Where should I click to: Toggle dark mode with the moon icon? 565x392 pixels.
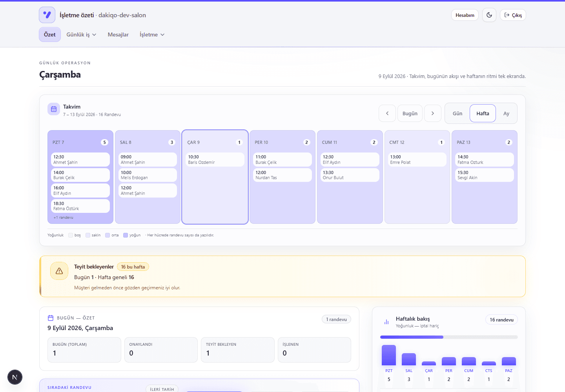tap(489, 15)
